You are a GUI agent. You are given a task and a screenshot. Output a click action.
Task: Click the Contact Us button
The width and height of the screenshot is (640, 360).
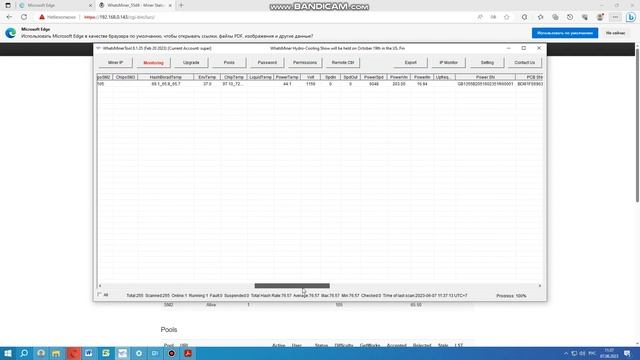524,62
